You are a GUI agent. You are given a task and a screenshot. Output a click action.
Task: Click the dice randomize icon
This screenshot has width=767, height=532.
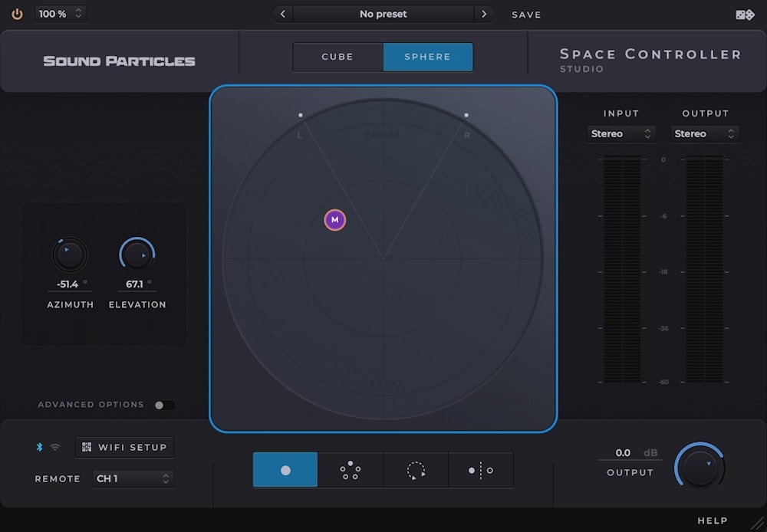(x=745, y=15)
